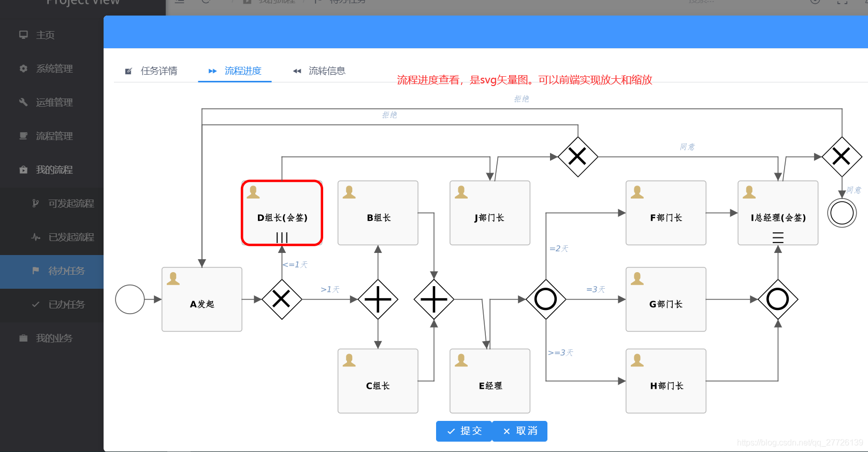Click the wrench icon beside 运维管理
868x452 pixels.
click(23, 102)
